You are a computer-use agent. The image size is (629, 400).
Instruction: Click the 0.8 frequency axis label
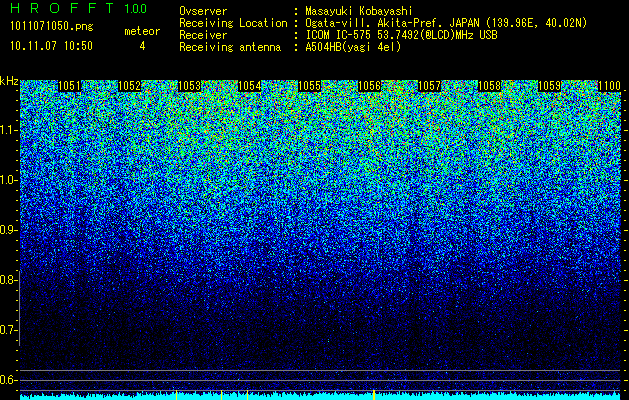(8, 280)
